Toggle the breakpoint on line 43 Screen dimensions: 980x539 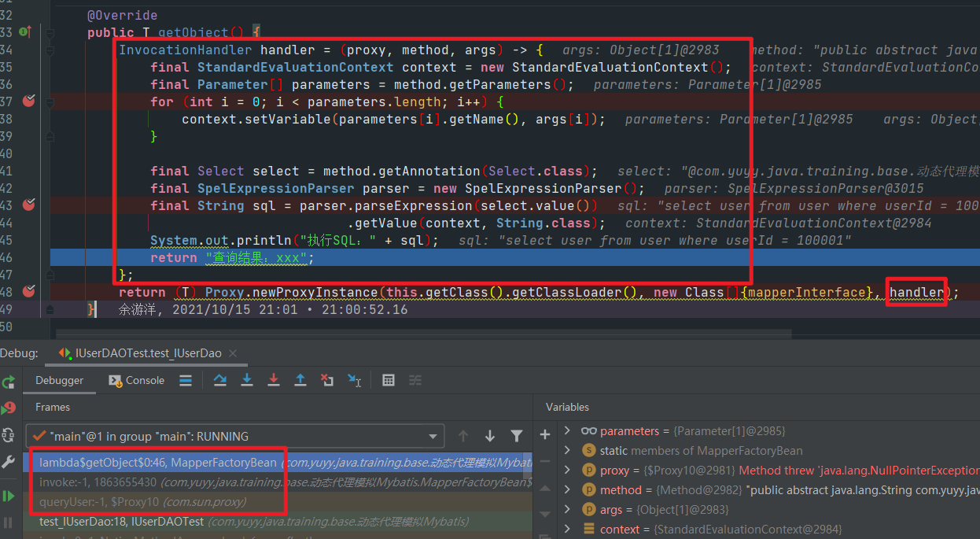[x=29, y=205]
